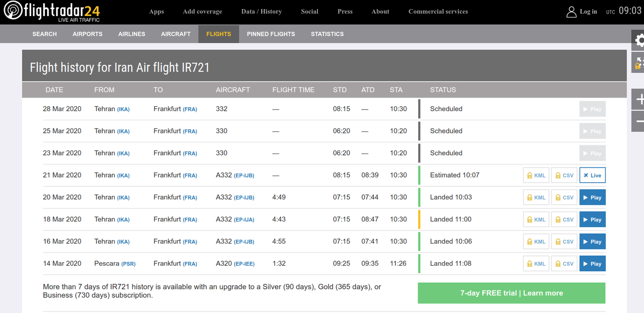Select the '28 Mar 2020' date cell
The height and width of the screenshot is (313, 644).
(62, 109)
